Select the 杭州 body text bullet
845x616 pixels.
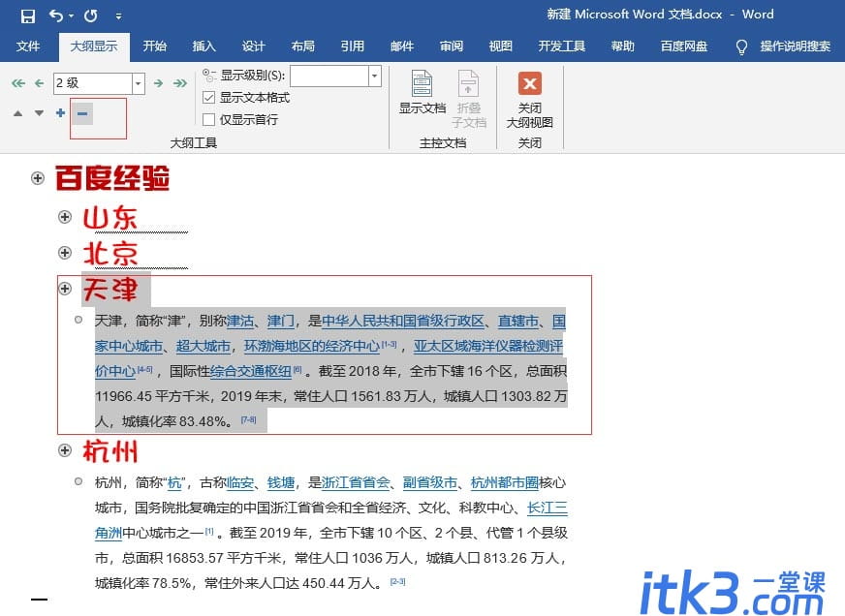78,482
